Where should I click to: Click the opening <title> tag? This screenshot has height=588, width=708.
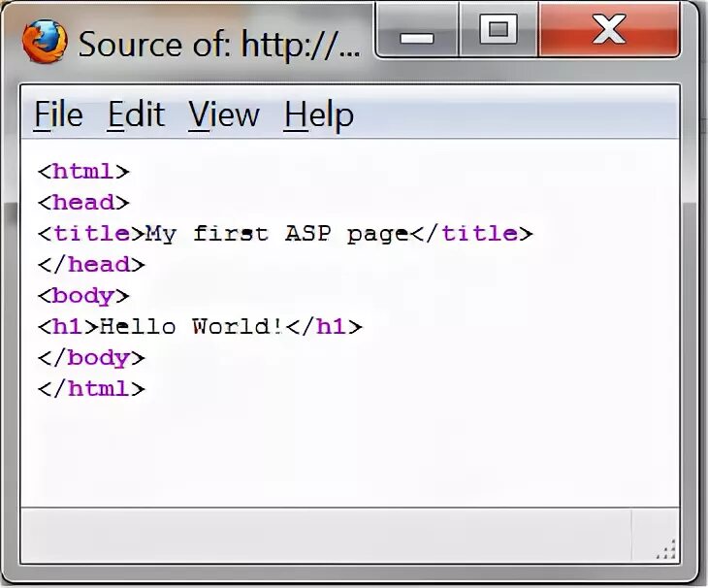92,234
